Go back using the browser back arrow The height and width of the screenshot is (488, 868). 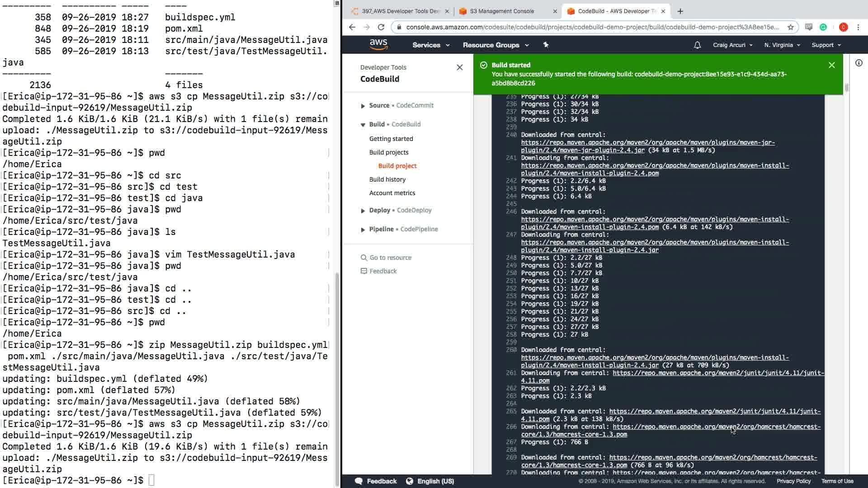352,27
